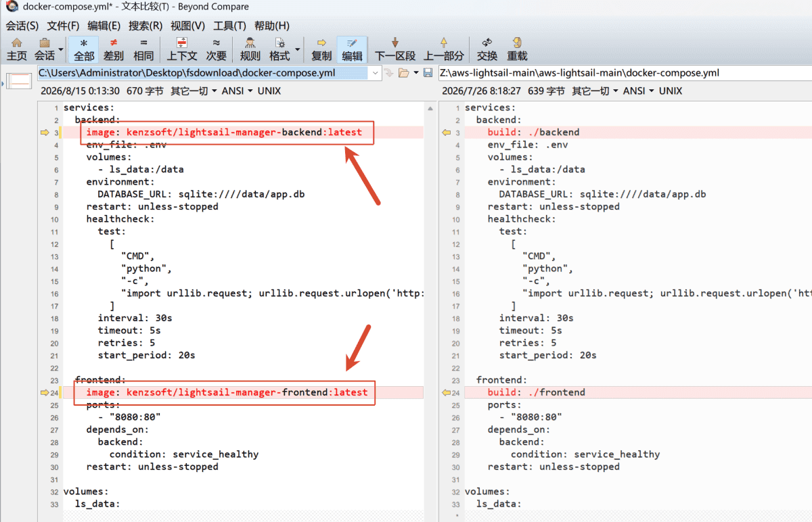
Task: Toggle the 次要 minor differences option
Action: [x=217, y=49]
